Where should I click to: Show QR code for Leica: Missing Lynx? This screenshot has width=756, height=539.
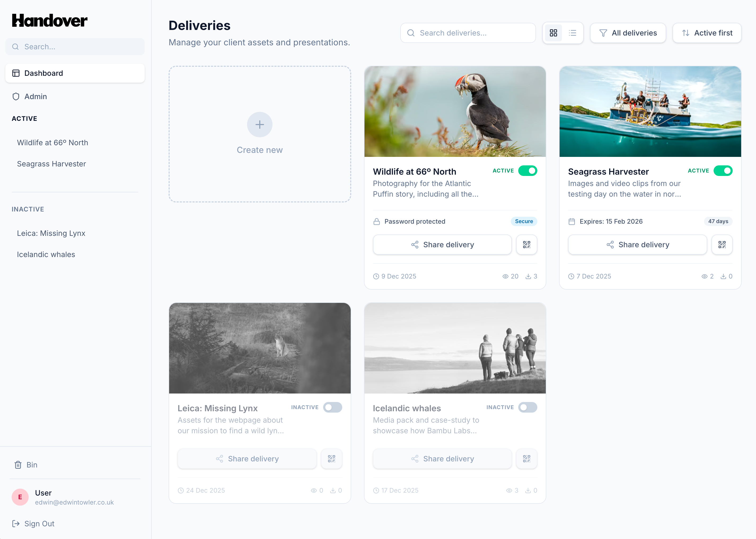tap(331, 459)
